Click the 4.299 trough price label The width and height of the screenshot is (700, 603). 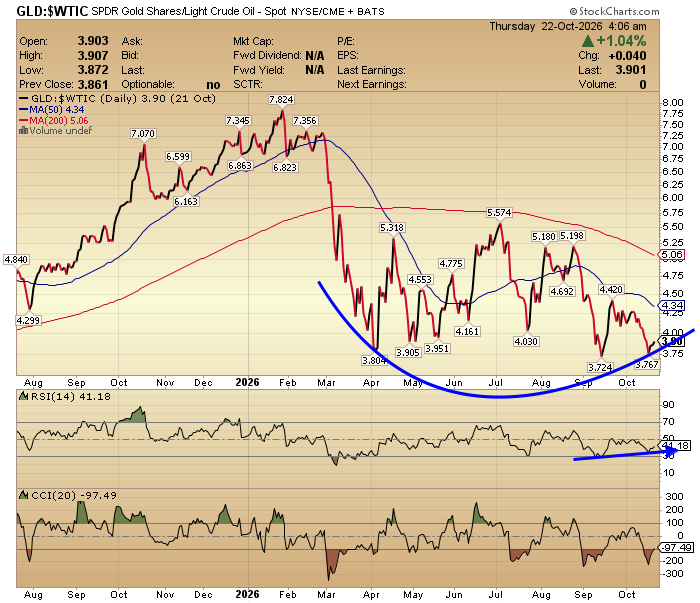28,320
